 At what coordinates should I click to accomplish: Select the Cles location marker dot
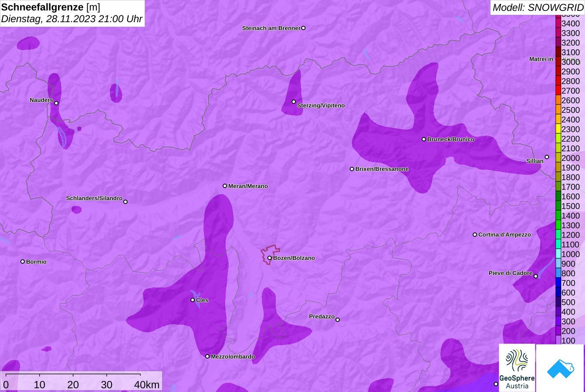[x=193, y=300]
